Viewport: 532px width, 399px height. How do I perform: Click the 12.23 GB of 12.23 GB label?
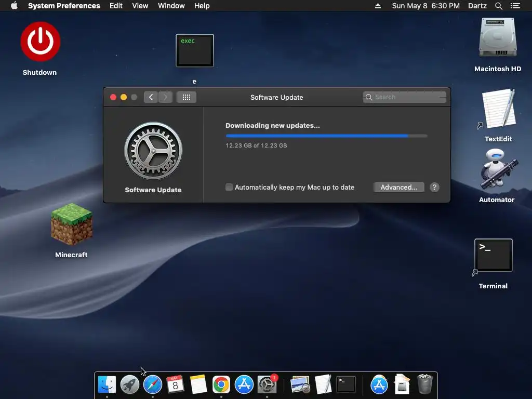256,145
